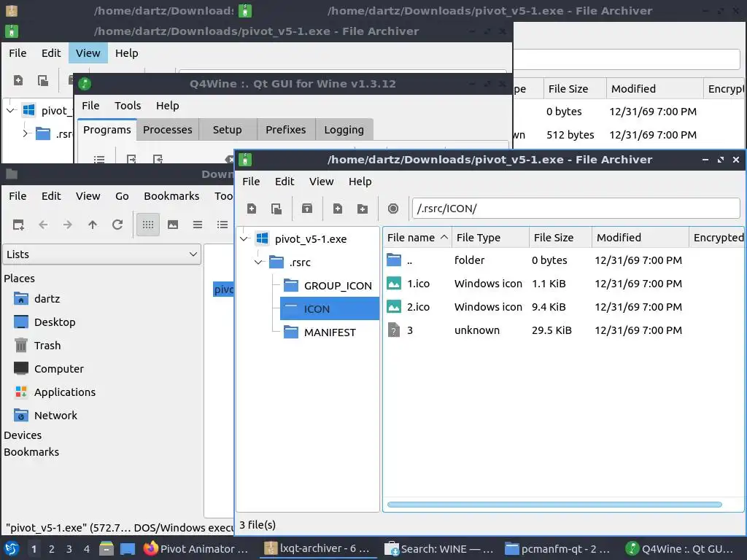
Task: Reload folder in file manager toolbar
Action: tap(117, 225)
